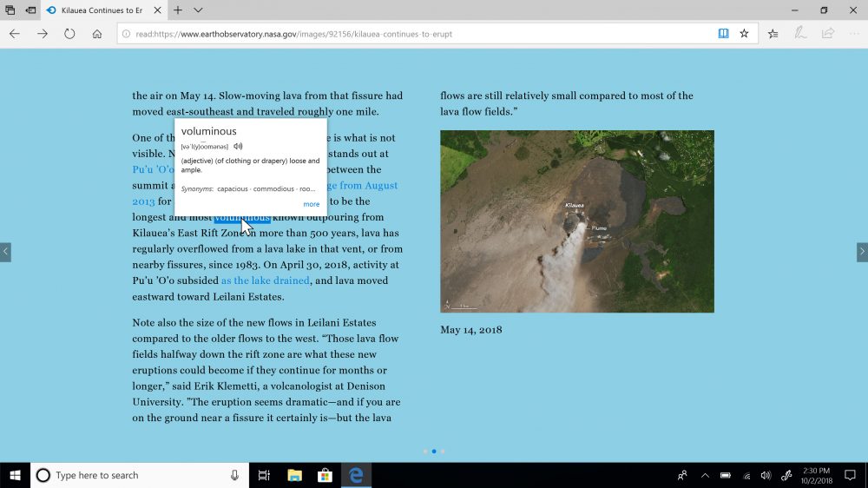Play pronunciation audio for voluminous
Screen dimensions: 868x488
238,147
